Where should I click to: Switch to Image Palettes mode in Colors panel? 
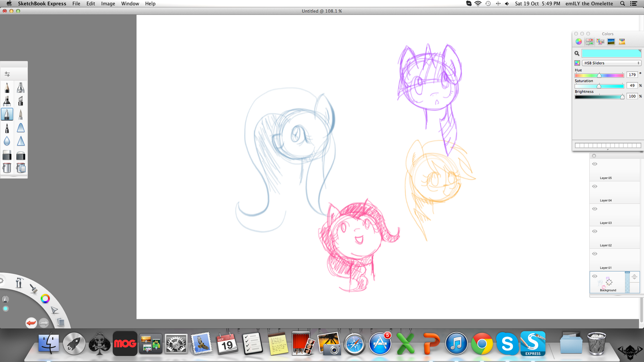coord(611,41)
